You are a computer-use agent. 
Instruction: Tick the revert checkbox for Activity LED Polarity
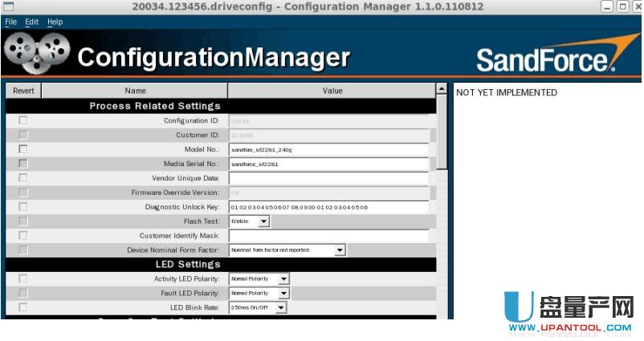pos(23,278)
